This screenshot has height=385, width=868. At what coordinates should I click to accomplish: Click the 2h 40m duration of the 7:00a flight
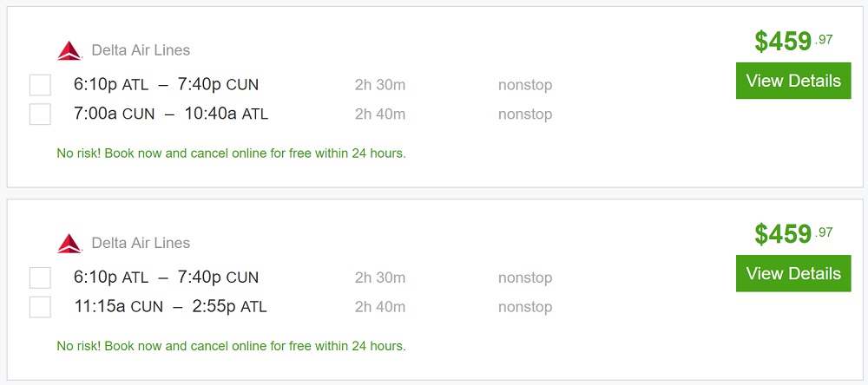tap(380, 114)
